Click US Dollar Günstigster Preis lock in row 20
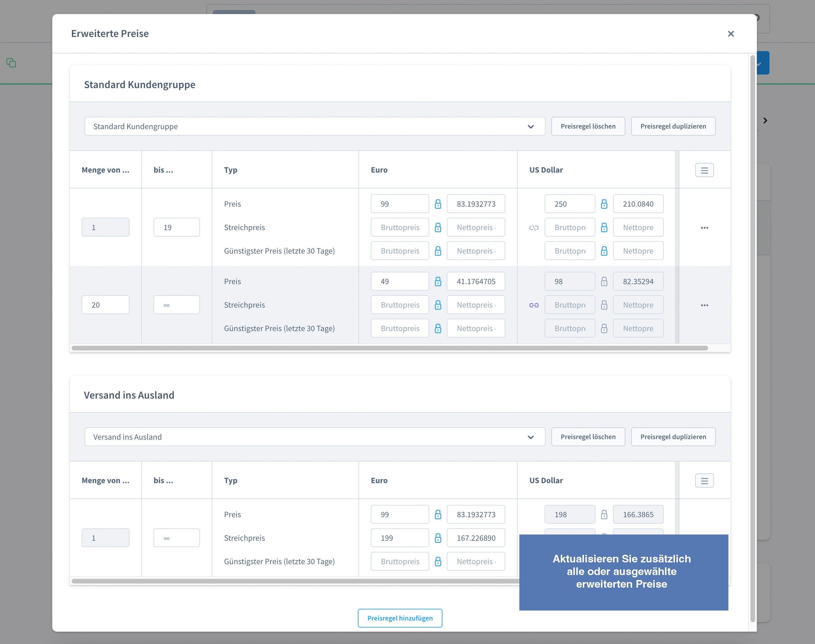Image resolution: width=815 pixels, height=644 pixels. click(604, 328)
